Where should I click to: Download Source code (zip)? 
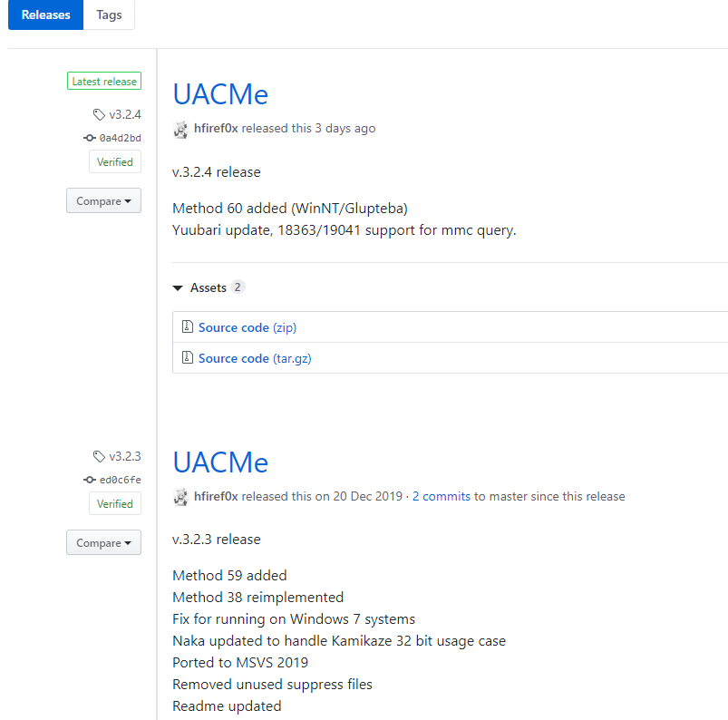click(248, 327)
